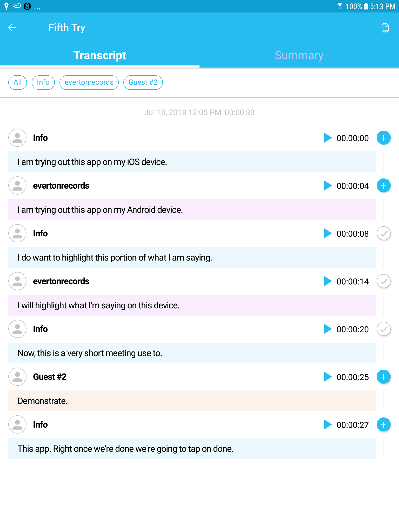This screenshot has height=532, width=399.
Task: Filter transcript by evertonrecords chip
Action: 89,82
